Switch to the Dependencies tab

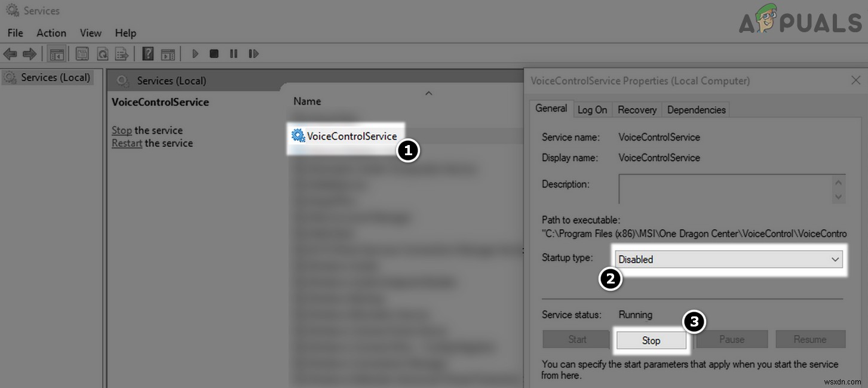[x=696, y=110]
